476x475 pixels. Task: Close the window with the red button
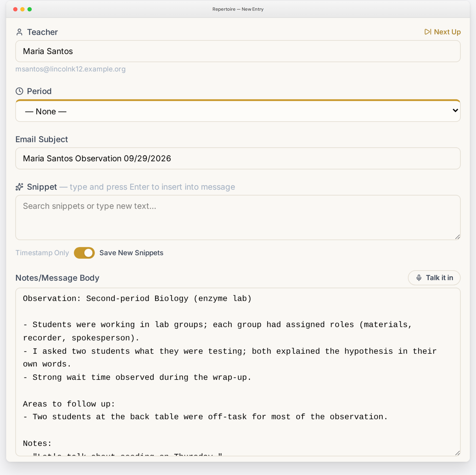click(x=15, y=9)
